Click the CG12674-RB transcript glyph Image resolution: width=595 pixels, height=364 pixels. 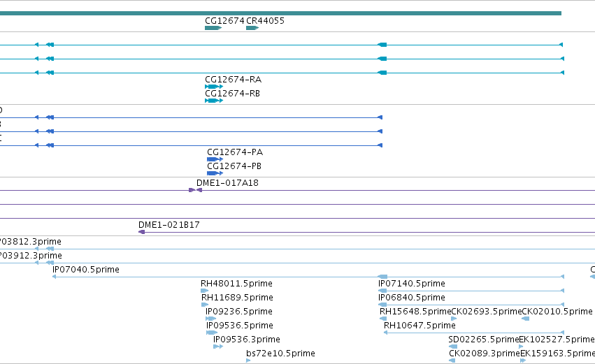click(214, 101)
